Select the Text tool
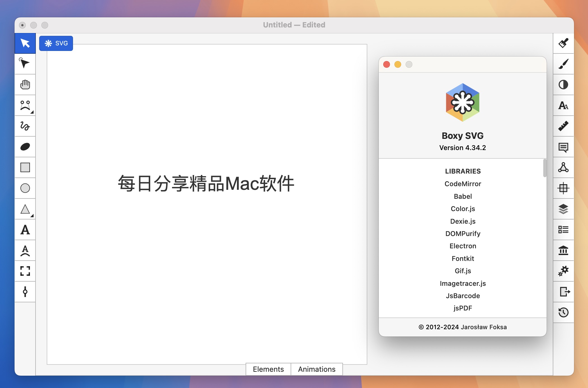Screen dimensions: 588x388 pos(25,230)
